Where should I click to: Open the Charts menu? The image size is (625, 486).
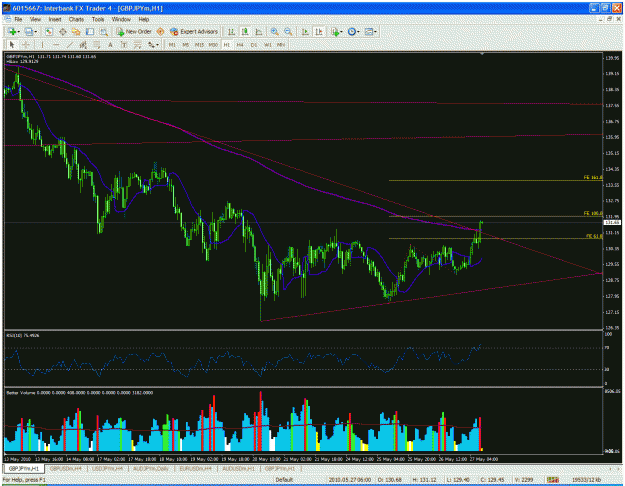pos(76,20)
